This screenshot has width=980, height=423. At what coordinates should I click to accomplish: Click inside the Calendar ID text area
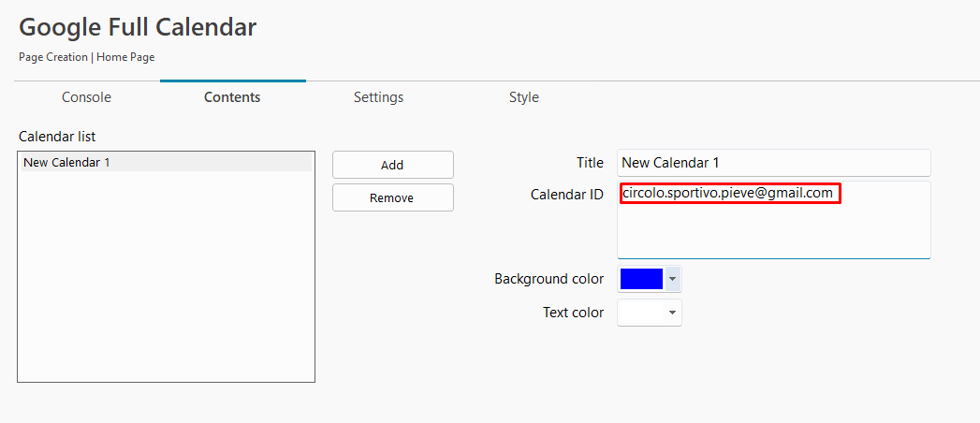tap(774, 220)
